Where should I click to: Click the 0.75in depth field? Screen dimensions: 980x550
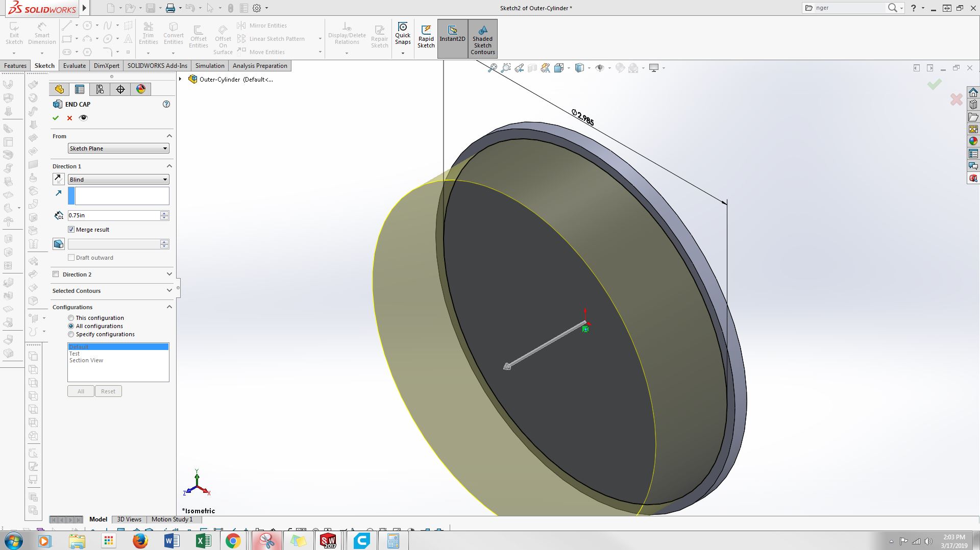[x=114, y=215]
